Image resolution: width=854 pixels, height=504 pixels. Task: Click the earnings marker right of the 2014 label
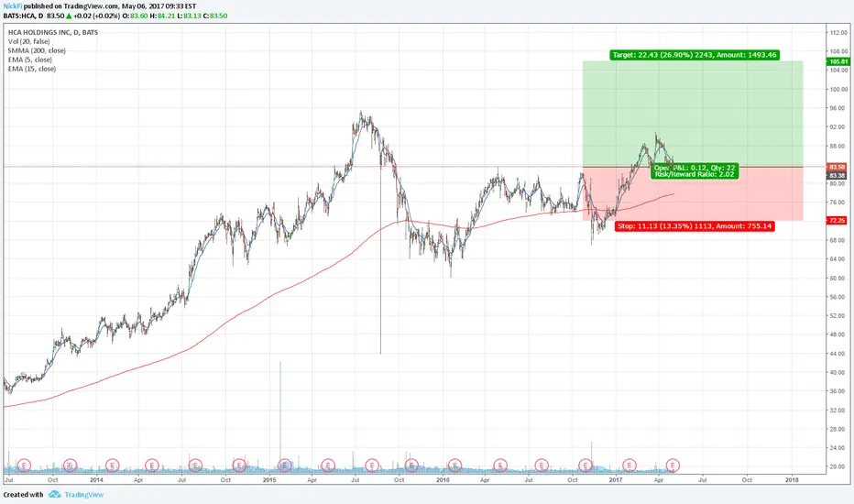112,465
